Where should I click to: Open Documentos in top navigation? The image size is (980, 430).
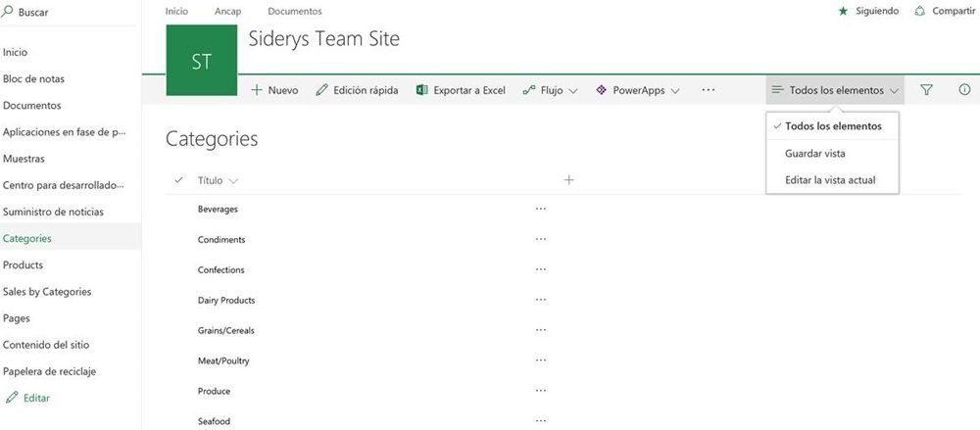click(294, 11)
